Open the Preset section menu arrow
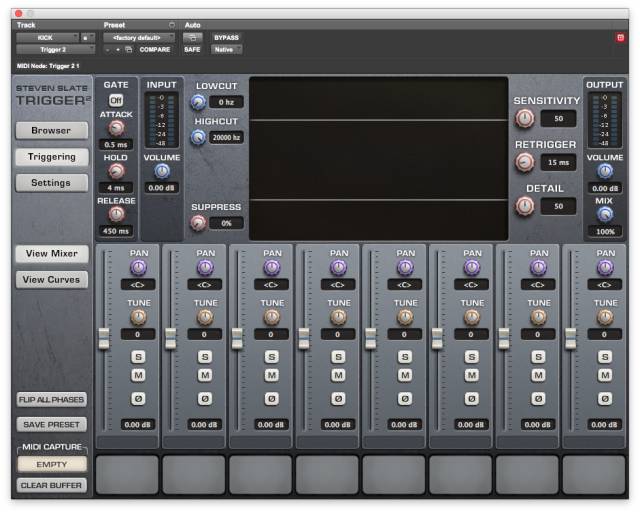The height and width of the screenshot is (513, 640). [172, 25]
